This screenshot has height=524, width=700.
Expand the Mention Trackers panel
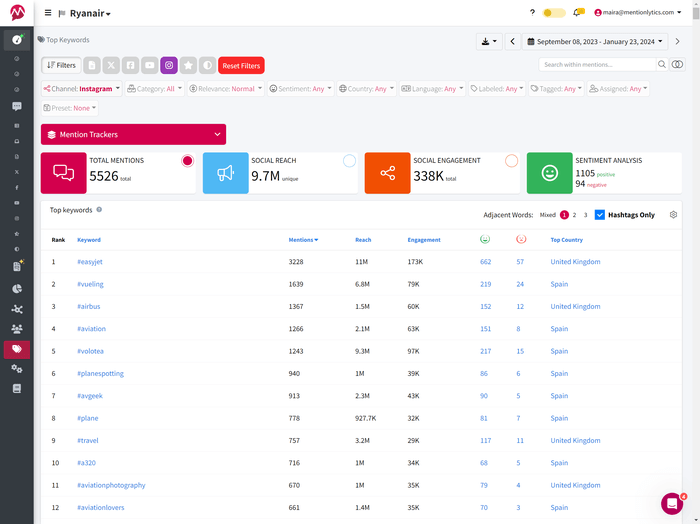click(133, 134)
